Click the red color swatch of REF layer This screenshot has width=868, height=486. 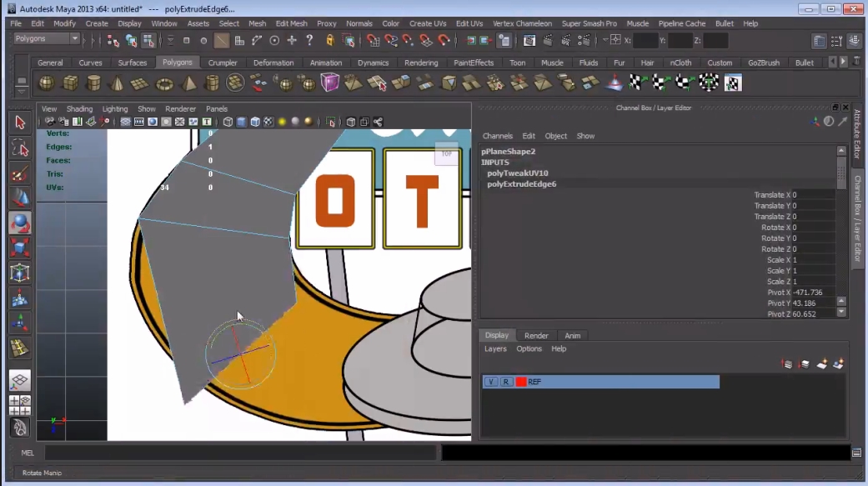pyautogui.click(x=521, y=382)
